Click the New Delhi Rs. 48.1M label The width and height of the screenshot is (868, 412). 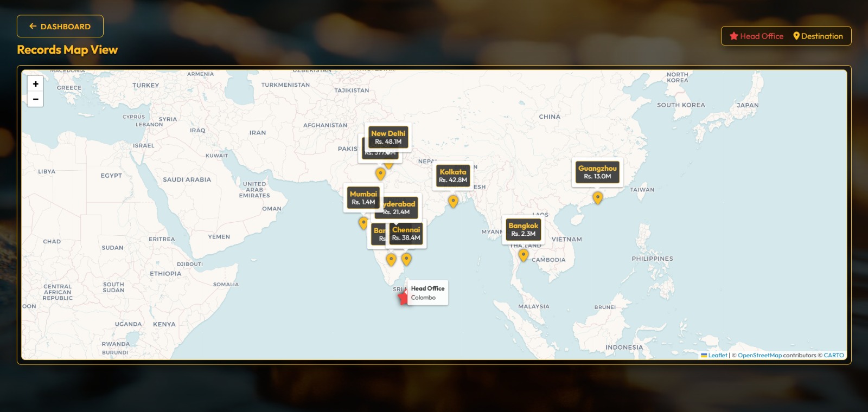coord(388,138)
